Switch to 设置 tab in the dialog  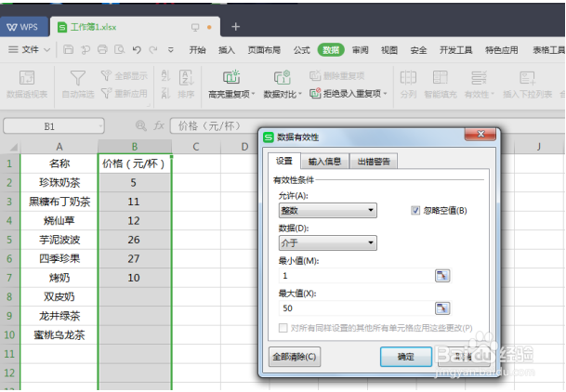click(x=284, y=161)
